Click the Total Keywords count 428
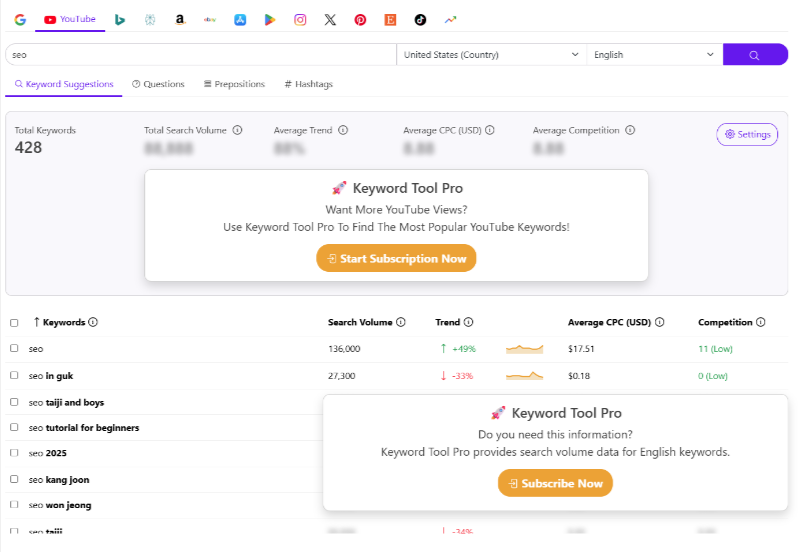 point(28,148)
